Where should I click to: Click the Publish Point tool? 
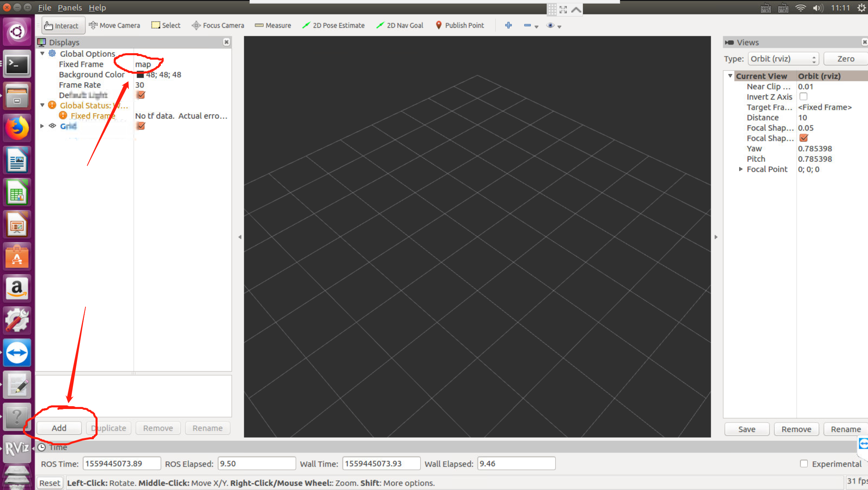tap(460, 25)
